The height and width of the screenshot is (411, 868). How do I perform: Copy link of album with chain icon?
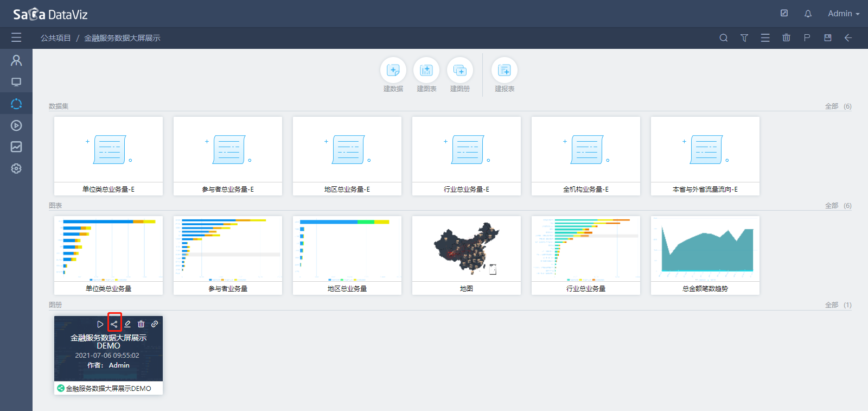click(155, 324)
